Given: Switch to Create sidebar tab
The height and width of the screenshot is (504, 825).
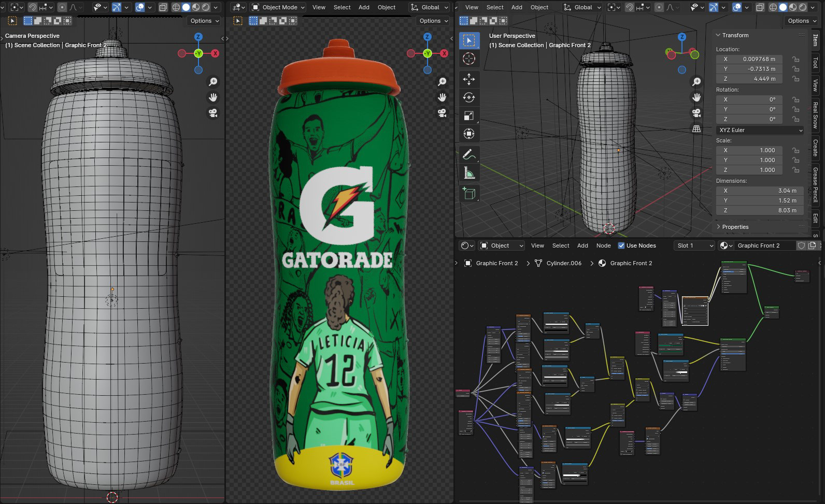Looking at the screenshot, I should point(815,148).
